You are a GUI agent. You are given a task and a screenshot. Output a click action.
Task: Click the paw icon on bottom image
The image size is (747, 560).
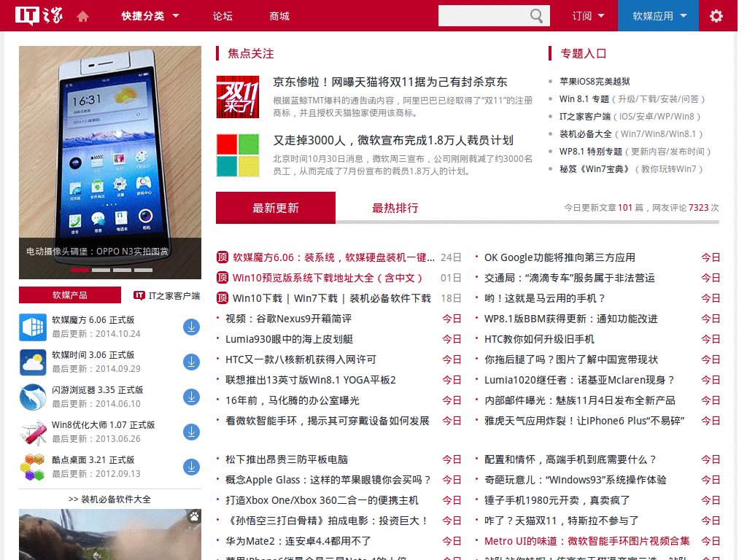194,516
